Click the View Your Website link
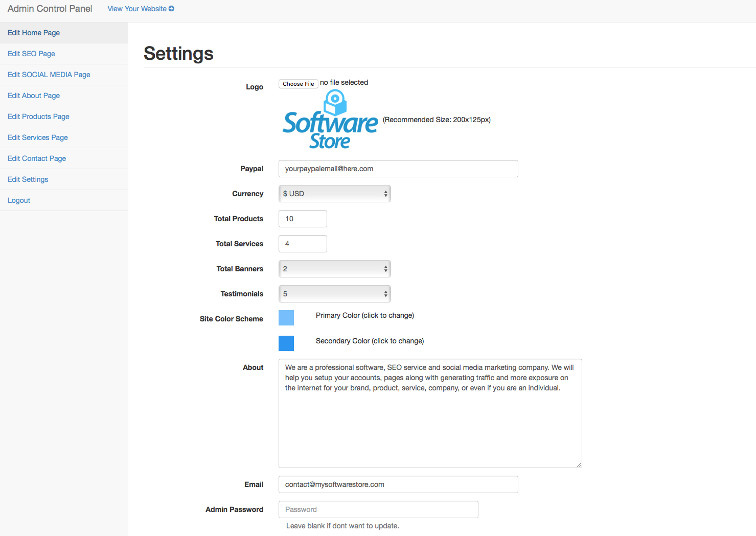The image size is (756, 536). click(141, 9)
